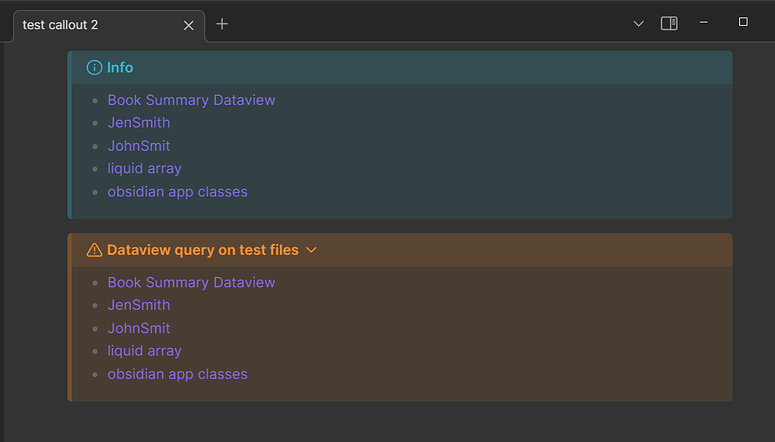The image size is (775, 442).
Task: Open Book Summary Dataview link in Info callout
Action: 191,100
